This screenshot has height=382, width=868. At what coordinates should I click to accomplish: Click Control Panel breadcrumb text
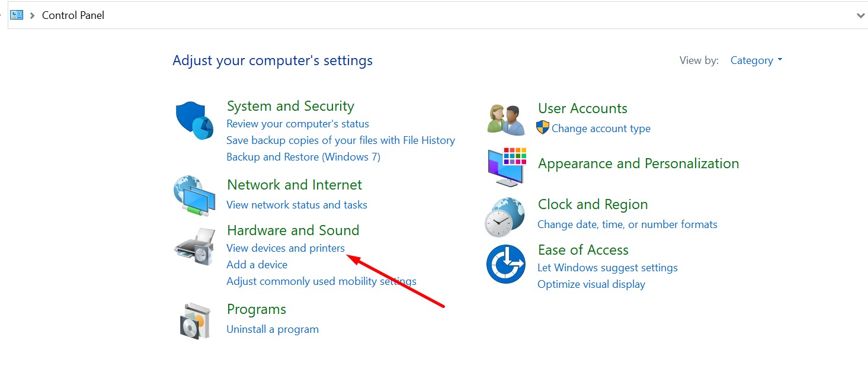coord(73,15)
